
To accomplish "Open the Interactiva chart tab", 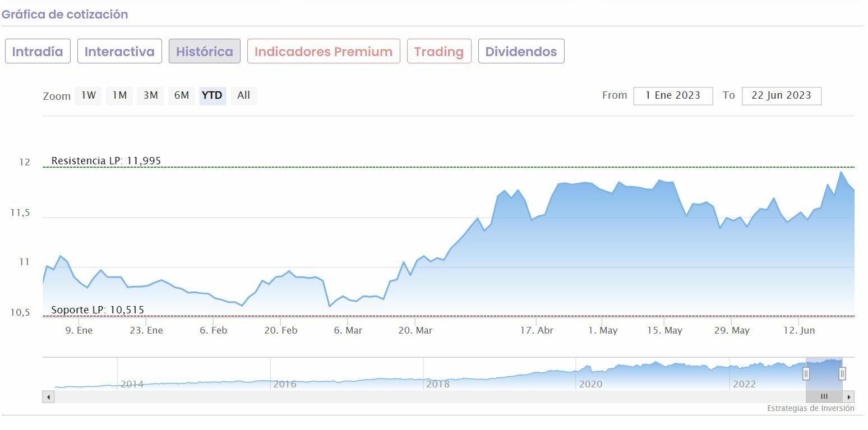I will 119,52.
